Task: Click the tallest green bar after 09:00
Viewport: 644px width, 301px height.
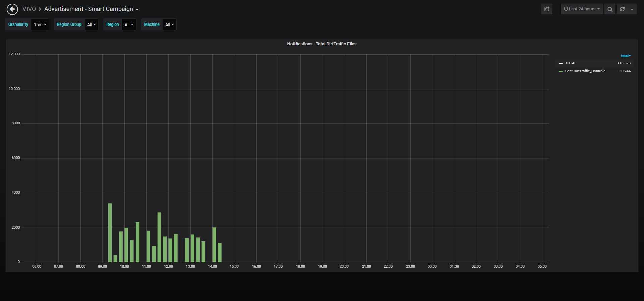Action: pos(110,233)
